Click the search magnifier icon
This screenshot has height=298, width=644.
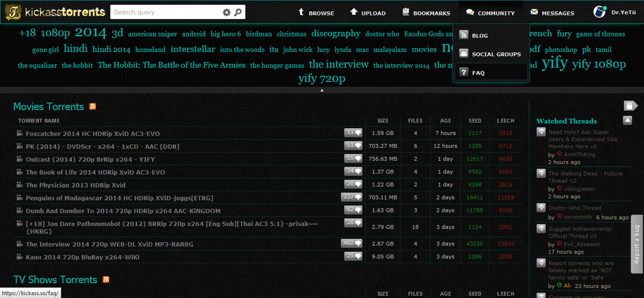pos(238,12)
